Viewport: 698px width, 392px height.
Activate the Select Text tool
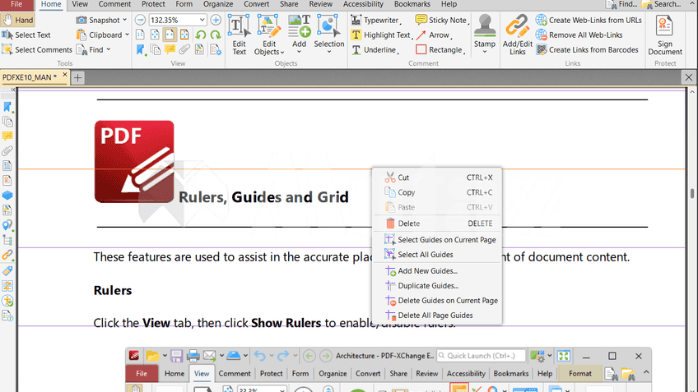[26, 35]
